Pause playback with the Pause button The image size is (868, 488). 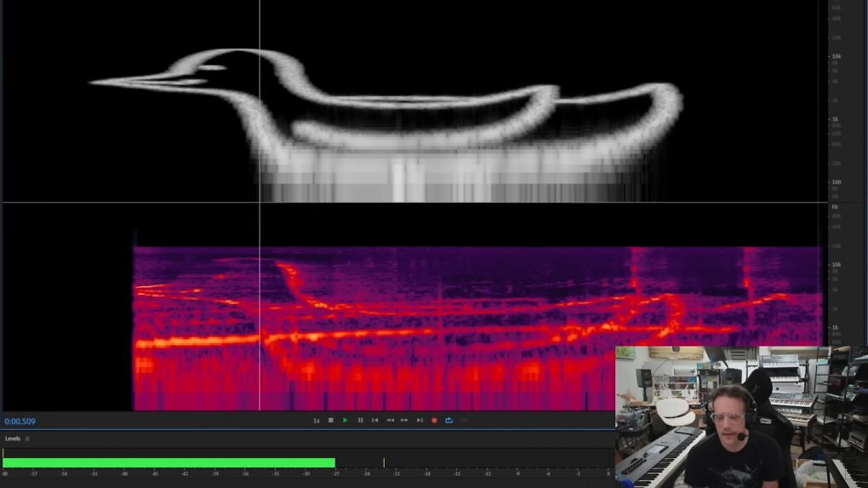[360, 421]
